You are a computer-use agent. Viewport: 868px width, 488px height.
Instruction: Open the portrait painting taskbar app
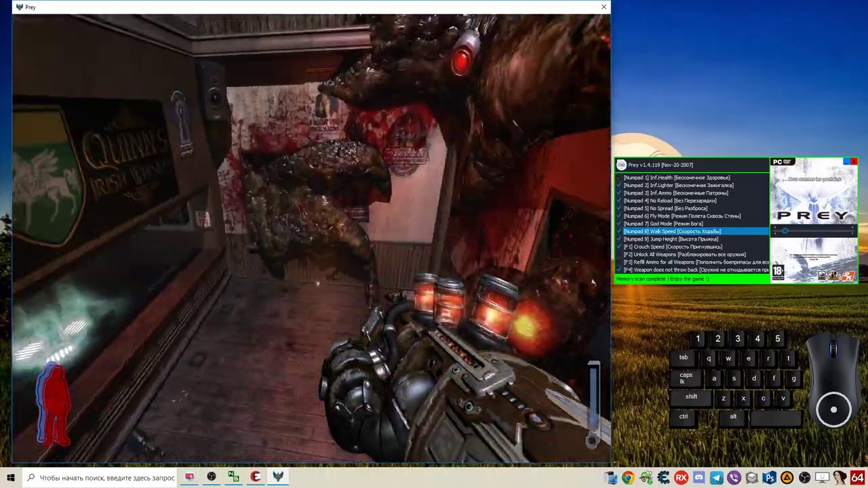[x=840, y=479]
